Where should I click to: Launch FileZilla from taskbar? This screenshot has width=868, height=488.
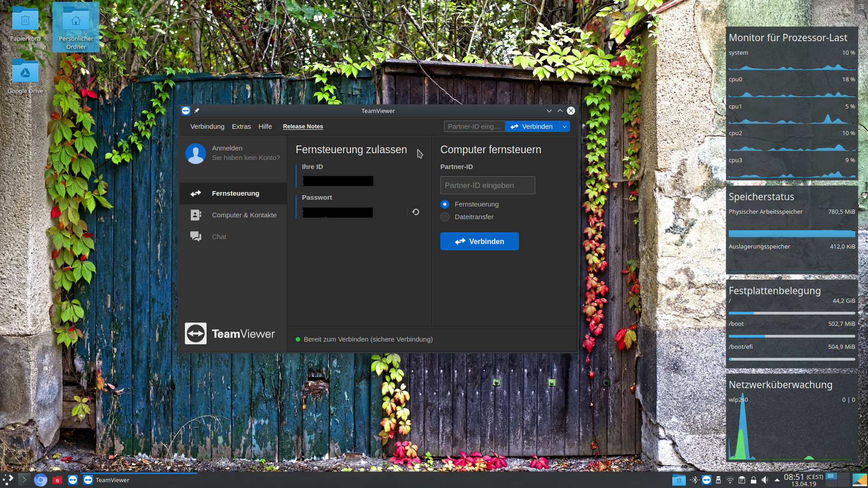(57, 480)
